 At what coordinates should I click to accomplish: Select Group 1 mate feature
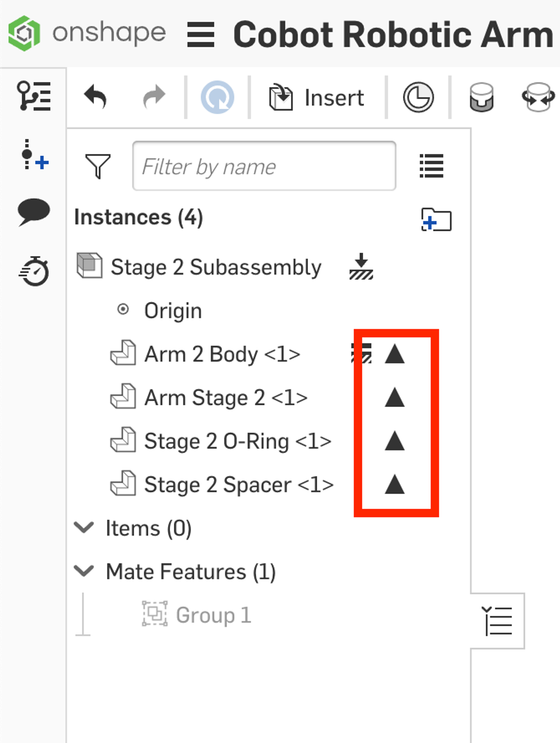213,615
